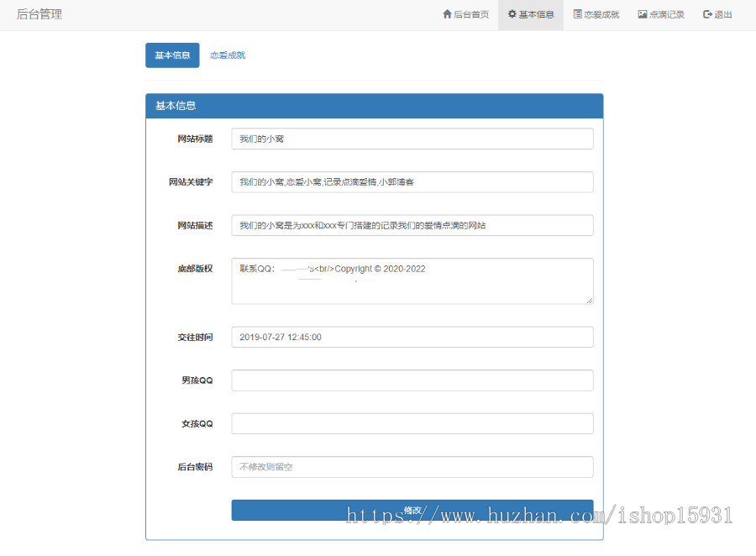Switch to the 恋爱成就 pill tab
This screenshot has height=556, width=756.
(228, 55)
